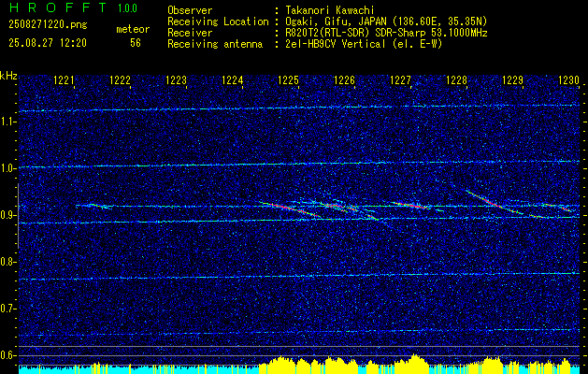Click the 1.1 frequency axis label
The height and width of the screenshot is (374, 588).
click(8, 122)
